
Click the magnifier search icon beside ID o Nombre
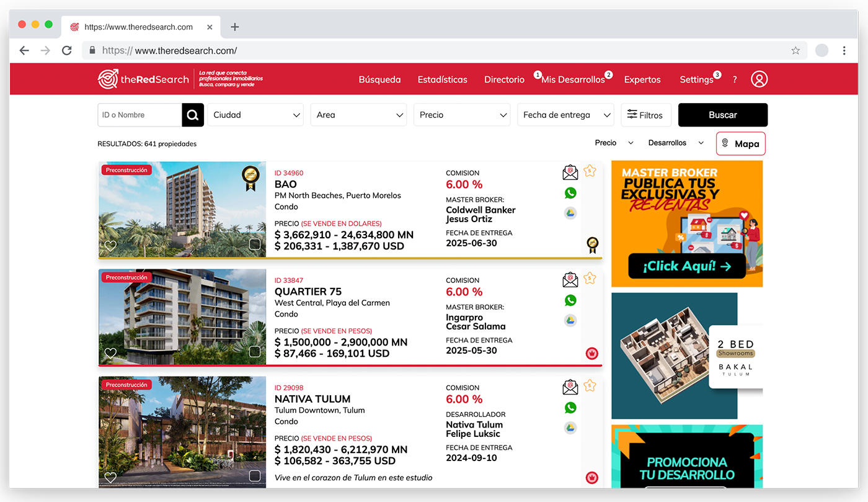click(192, 115)
